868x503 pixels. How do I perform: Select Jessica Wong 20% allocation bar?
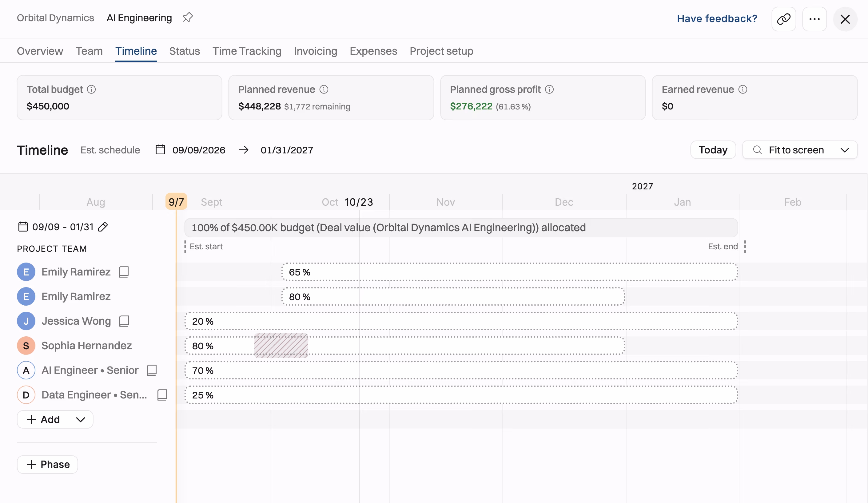[461, 321]
